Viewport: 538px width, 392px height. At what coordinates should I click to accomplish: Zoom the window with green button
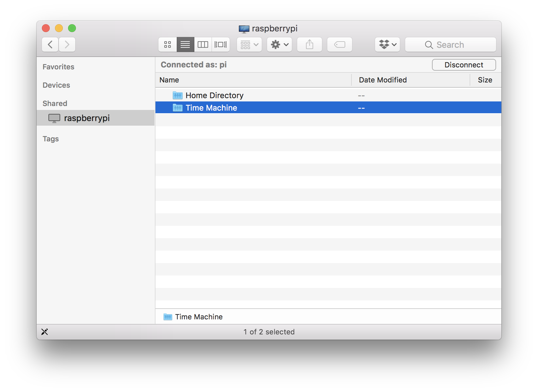(x=72, y=28)
